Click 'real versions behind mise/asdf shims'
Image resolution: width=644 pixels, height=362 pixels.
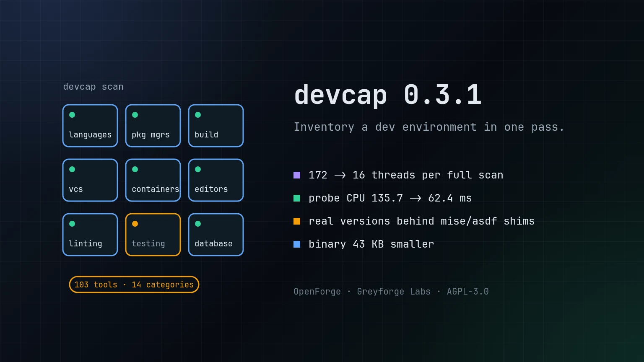tap(422, 221)
